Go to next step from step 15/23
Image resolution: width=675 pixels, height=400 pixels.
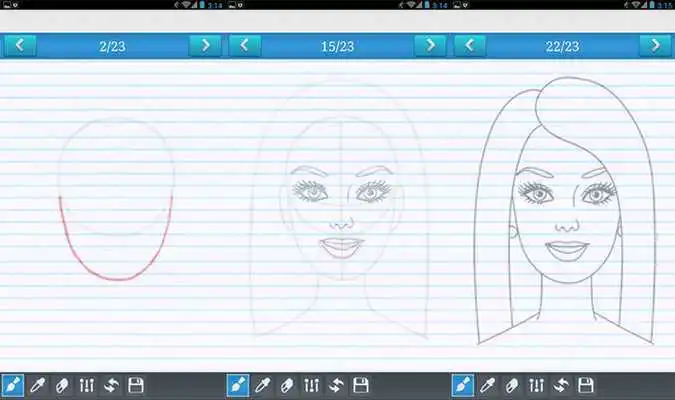coord(430,45)
